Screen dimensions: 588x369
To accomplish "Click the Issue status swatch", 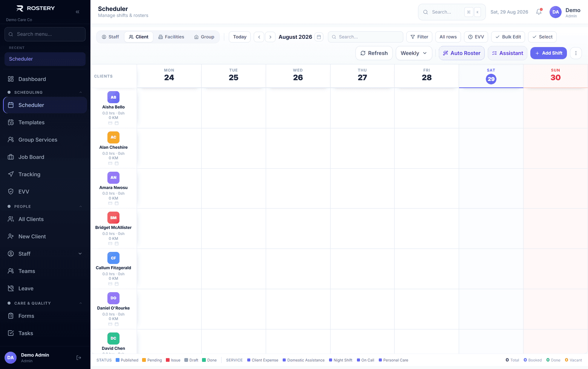I will pyautogui.click(x=168, y=360).
